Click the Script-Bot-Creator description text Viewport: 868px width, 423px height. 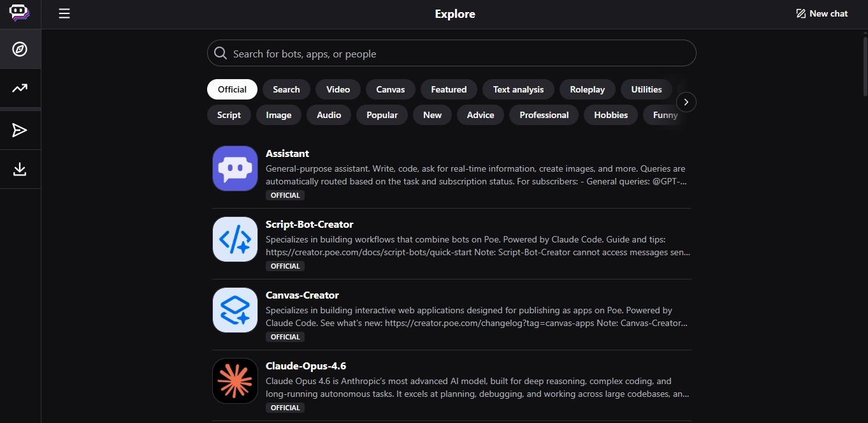478,246
